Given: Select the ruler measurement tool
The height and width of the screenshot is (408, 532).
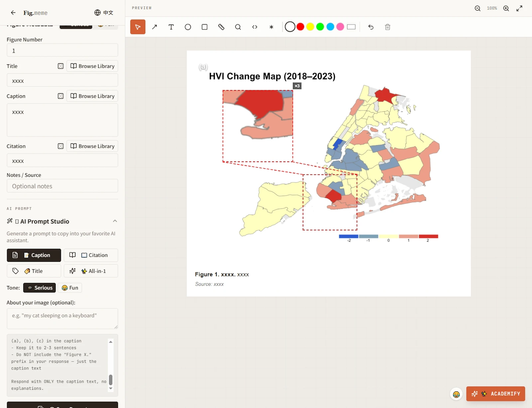Looking at the screenshot, I should [x=221, y=27].
